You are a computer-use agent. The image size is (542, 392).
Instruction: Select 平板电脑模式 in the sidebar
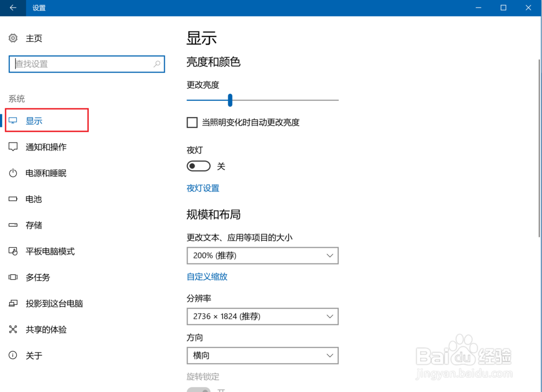46,251
